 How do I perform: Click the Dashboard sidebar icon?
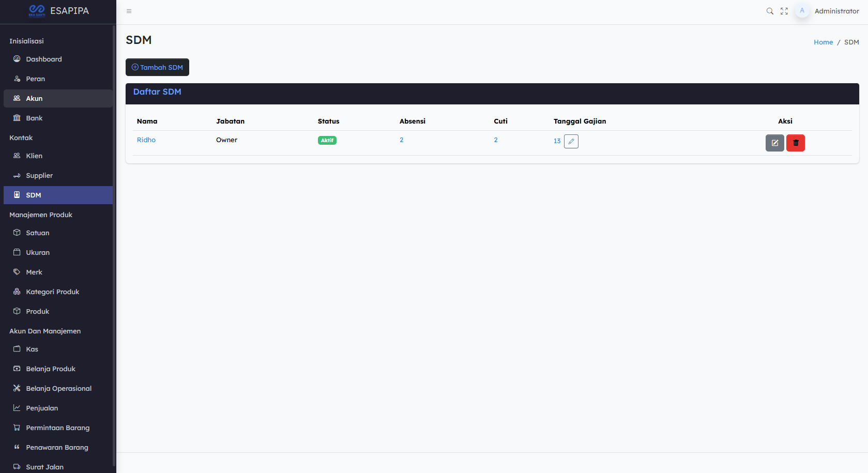point(17,59)
